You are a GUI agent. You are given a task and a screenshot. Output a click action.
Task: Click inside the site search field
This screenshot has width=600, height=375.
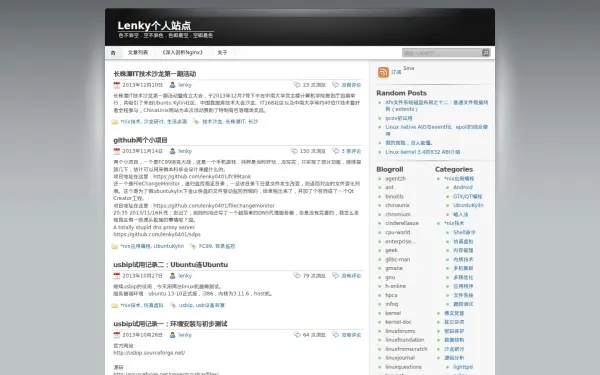(x=442, y=53)
